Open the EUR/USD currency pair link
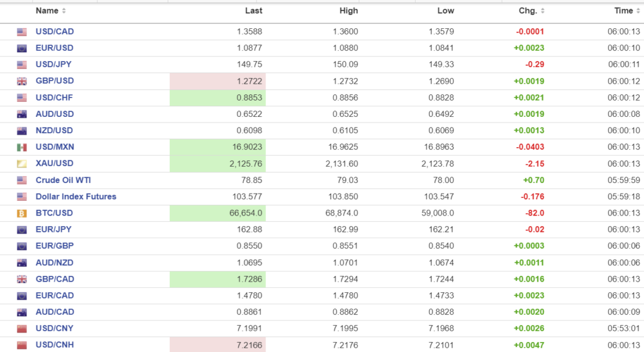Viewport: 644px width, 352px height. pos(54,48)
